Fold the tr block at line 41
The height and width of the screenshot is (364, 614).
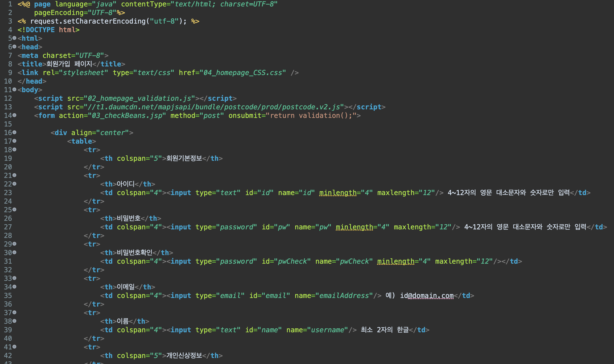click(x=14, y=347)
